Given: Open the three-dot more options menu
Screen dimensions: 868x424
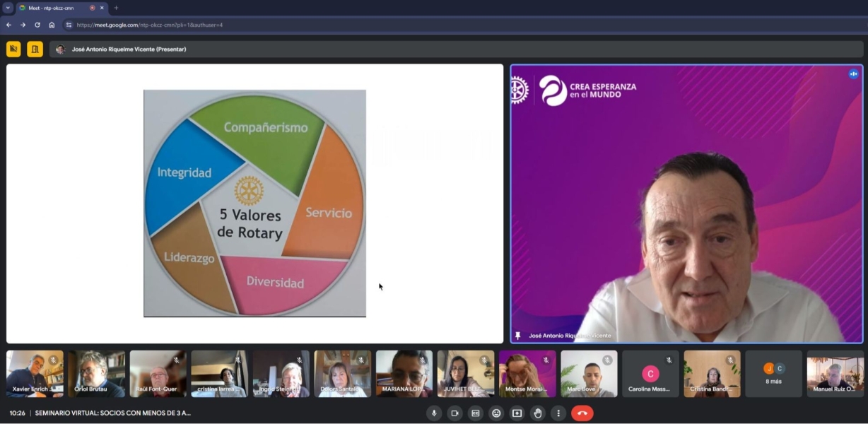Looking at the screenshot, I should pos(558,413).
